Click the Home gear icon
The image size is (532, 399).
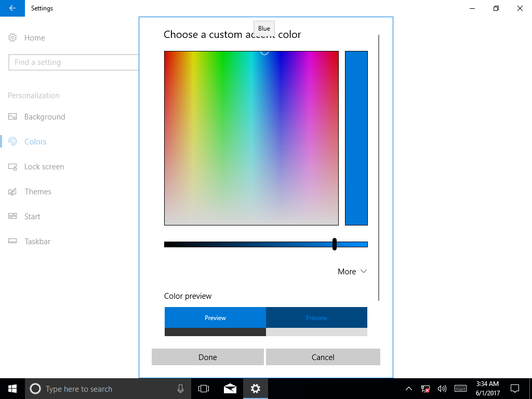click(12, 37)
